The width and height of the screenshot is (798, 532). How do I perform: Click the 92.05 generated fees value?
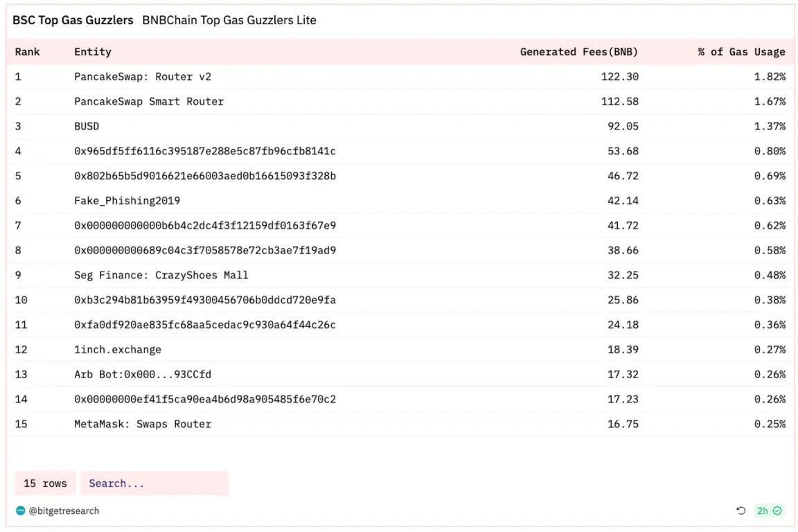point(623,126)
